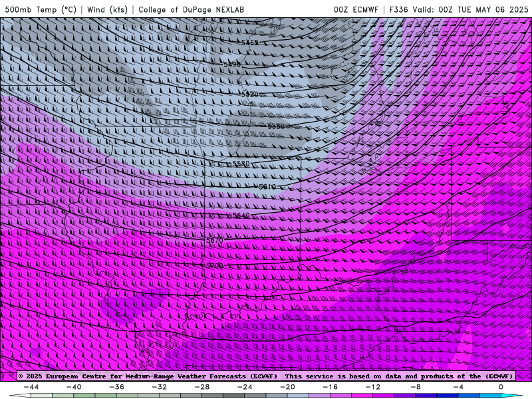The width and height of the screenshot is (532, 399).
Task: Click the 5580 height contour label
Action: [x=241, y=164]
